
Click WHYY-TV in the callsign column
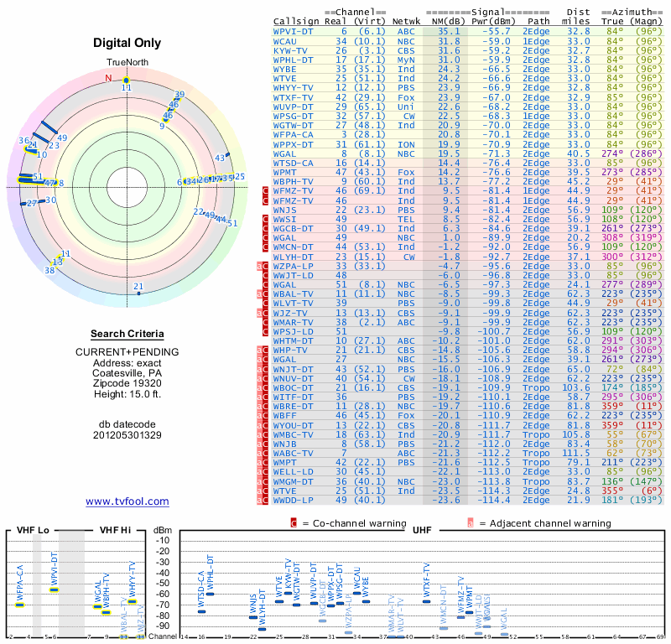[293, 88]
